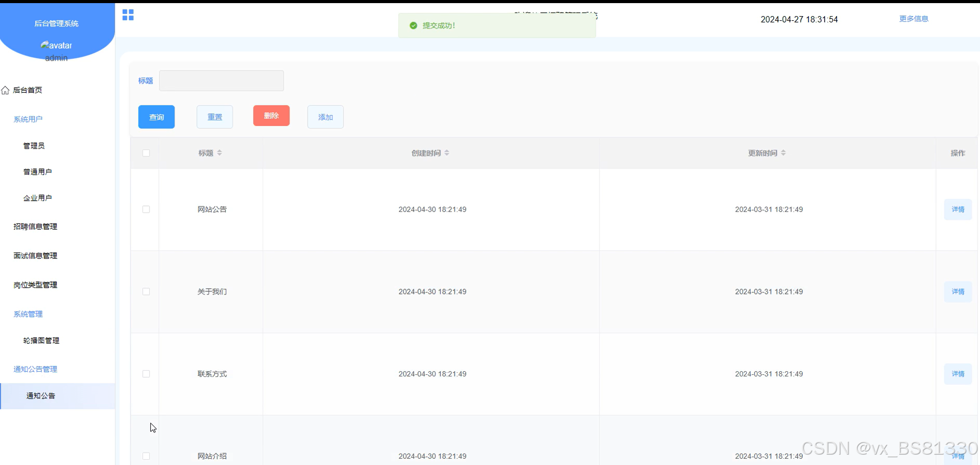Go to 面试信息管理

[35, 256]
